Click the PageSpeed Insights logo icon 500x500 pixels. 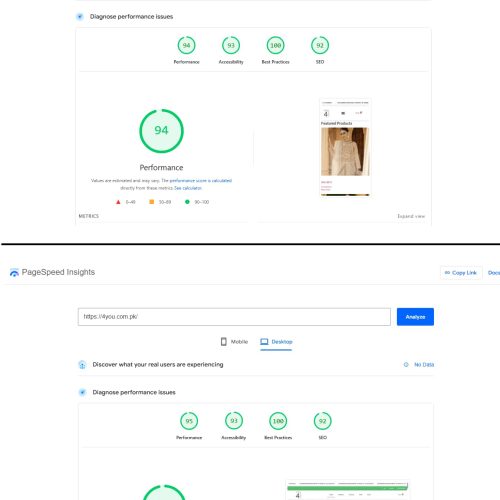14,272
